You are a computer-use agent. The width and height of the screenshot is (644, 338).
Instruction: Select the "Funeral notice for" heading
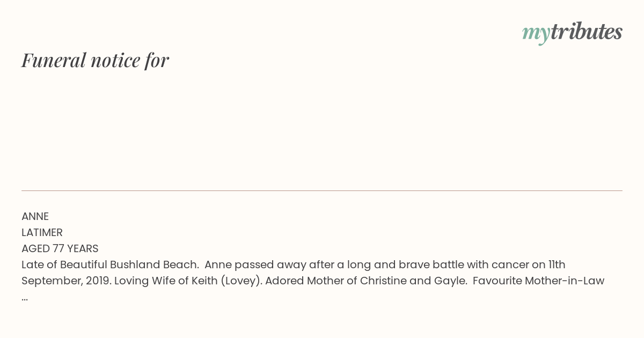tap(95, 60)
